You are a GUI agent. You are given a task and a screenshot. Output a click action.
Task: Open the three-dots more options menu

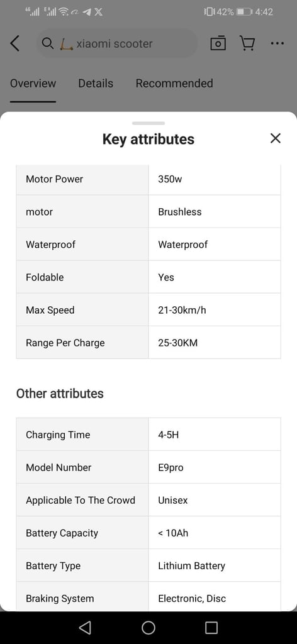[x=277, y=43]
